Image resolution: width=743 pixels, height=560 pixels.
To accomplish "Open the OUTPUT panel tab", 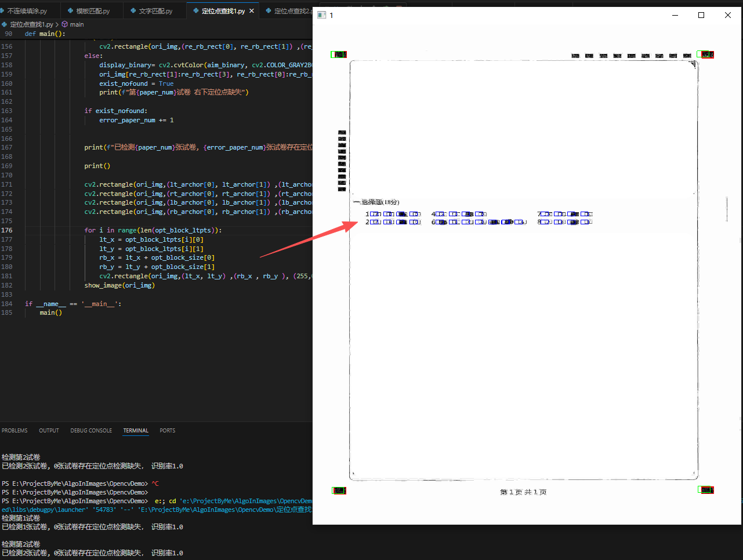I will [x=49, y=431].
